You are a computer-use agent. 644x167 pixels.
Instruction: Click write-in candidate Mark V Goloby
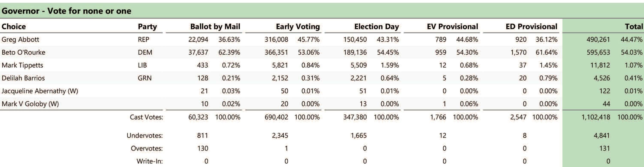tap(30, 104)
